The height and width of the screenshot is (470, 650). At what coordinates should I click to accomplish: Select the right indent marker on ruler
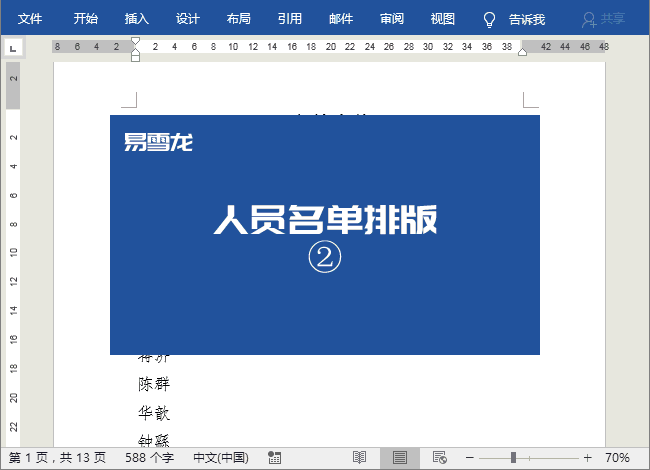tap(522, 52)
